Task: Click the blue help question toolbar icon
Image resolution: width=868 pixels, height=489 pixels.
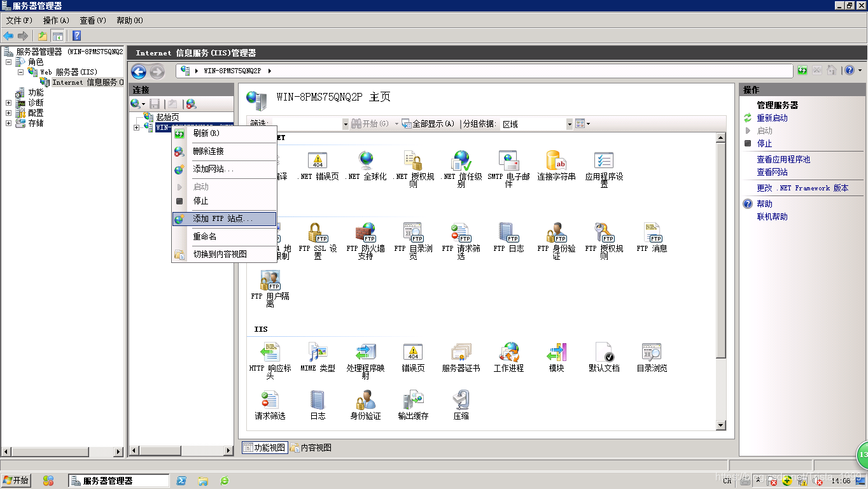Action: [76, 36]
